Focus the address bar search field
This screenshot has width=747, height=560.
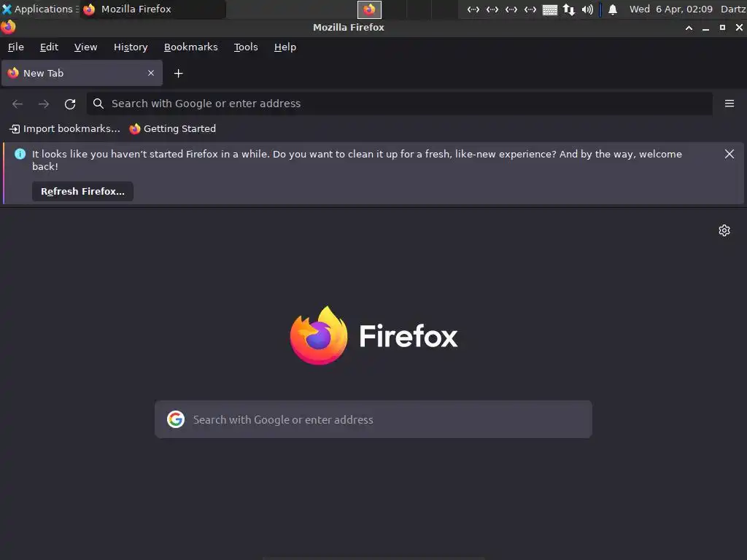[x=399, y=104]
